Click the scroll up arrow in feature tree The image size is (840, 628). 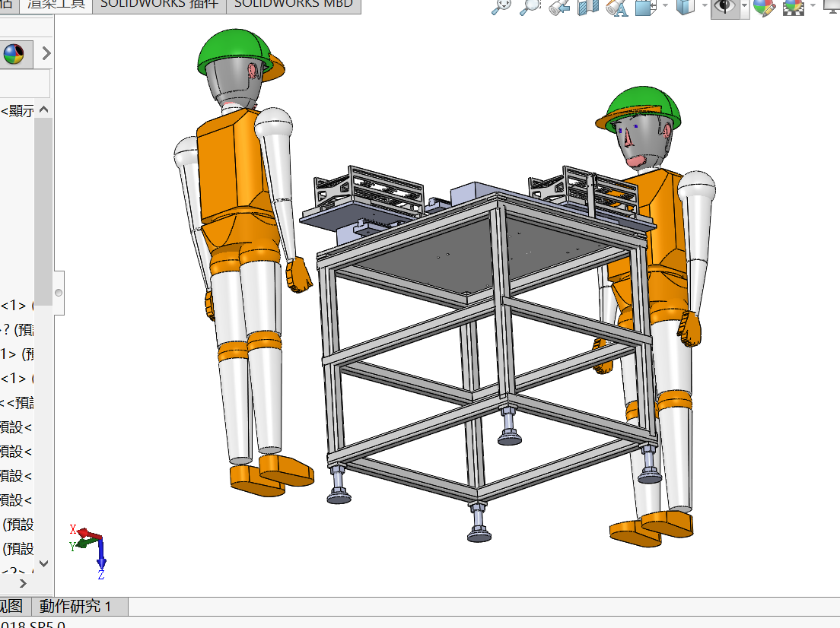[44, 109]
